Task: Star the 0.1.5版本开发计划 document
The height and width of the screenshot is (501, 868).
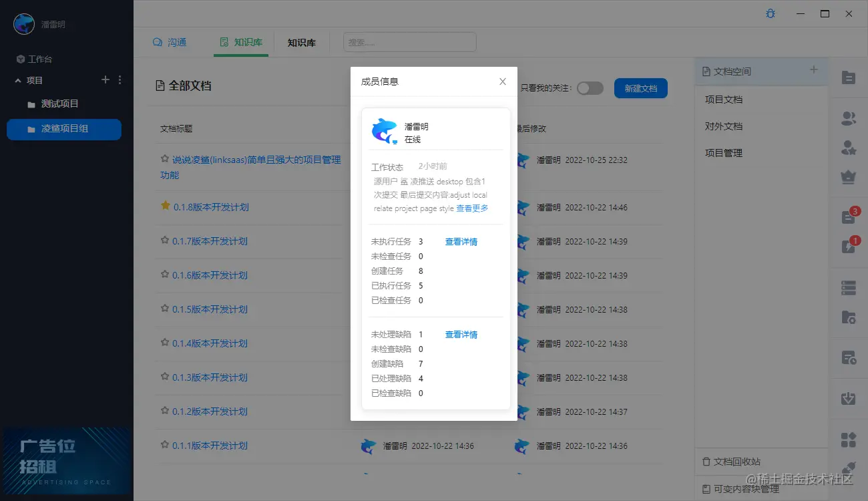Action: tap(165, 309)
